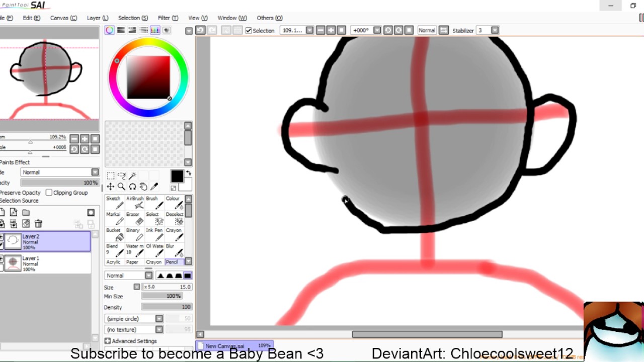The image size is (644, 362).
Task: Select the Ink Pen tool
Action: [154, 235]
